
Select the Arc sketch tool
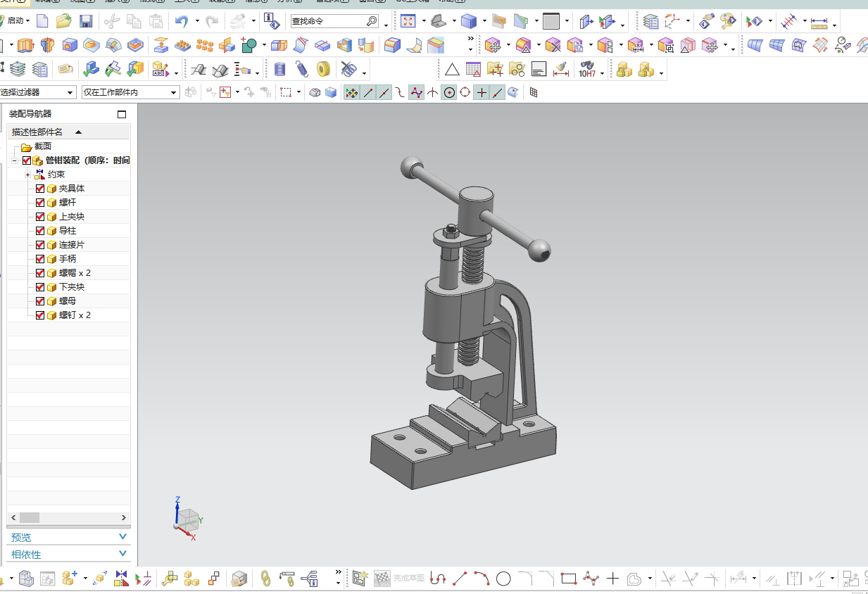[482, 579]
